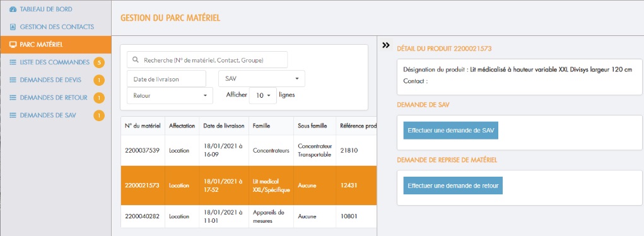This screenshot has height=236, width=644.
Task: Click Effectuer une demande de SAV button
Action: (450, 131)
